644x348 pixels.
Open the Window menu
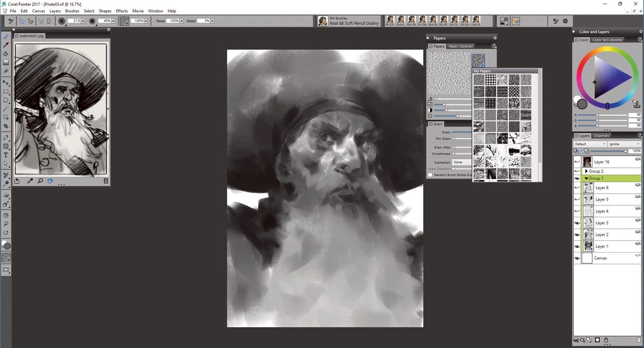coord(155,11)
